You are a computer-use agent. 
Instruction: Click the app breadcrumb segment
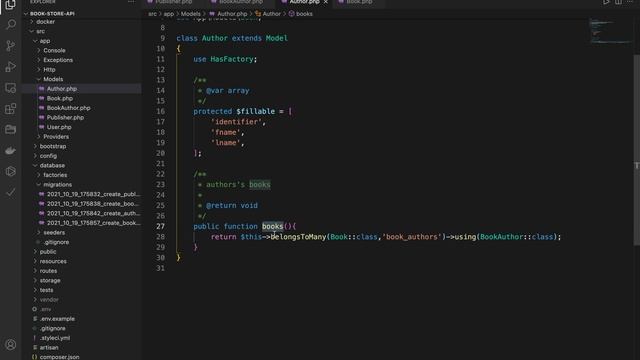click(169, 14)
